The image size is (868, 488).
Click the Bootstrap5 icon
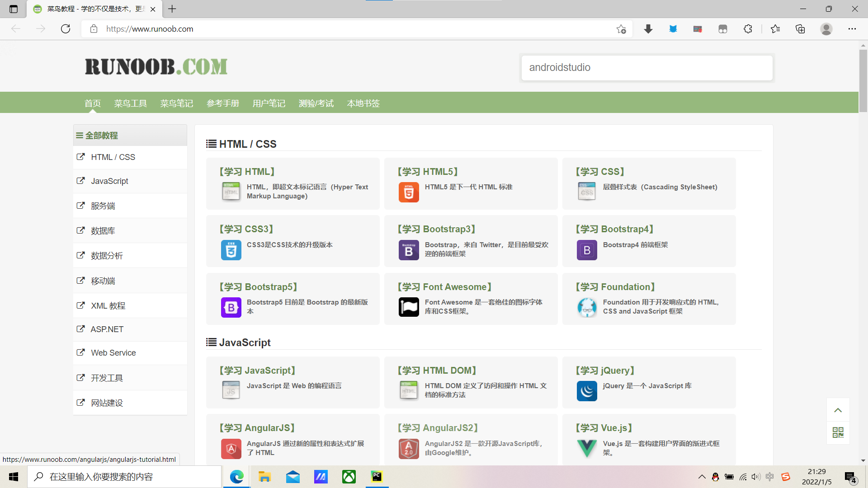point(231,307)
